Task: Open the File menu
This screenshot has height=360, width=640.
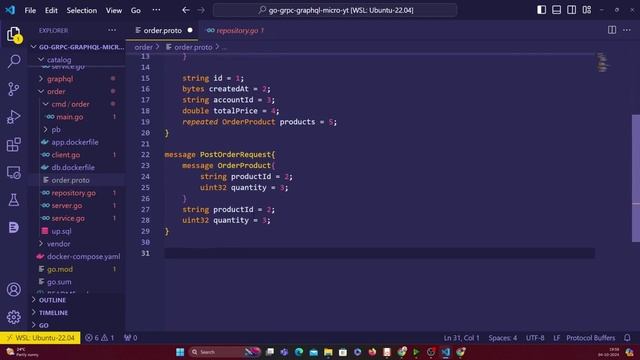Action: 30,10
